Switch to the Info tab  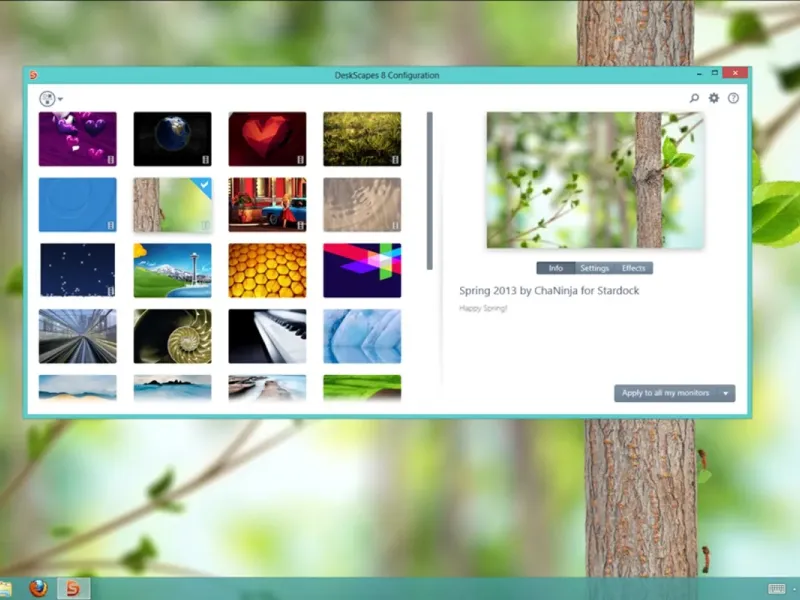click(x=556, y=268)
